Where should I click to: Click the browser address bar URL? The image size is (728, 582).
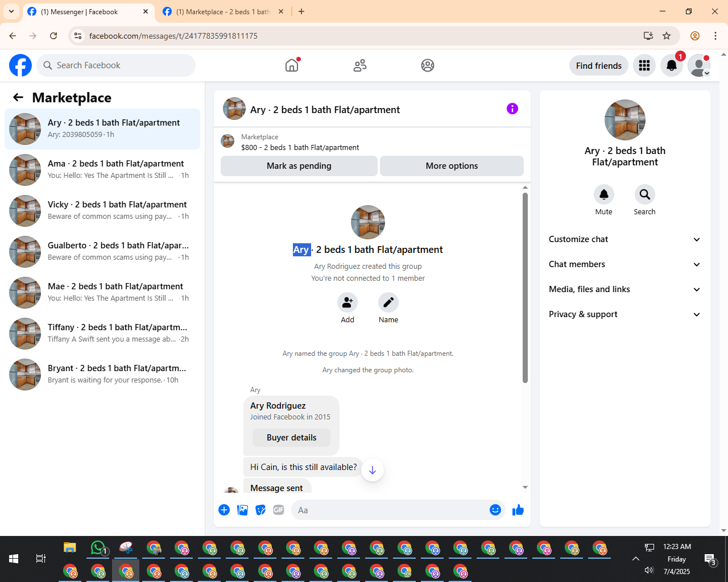(173, 36)
